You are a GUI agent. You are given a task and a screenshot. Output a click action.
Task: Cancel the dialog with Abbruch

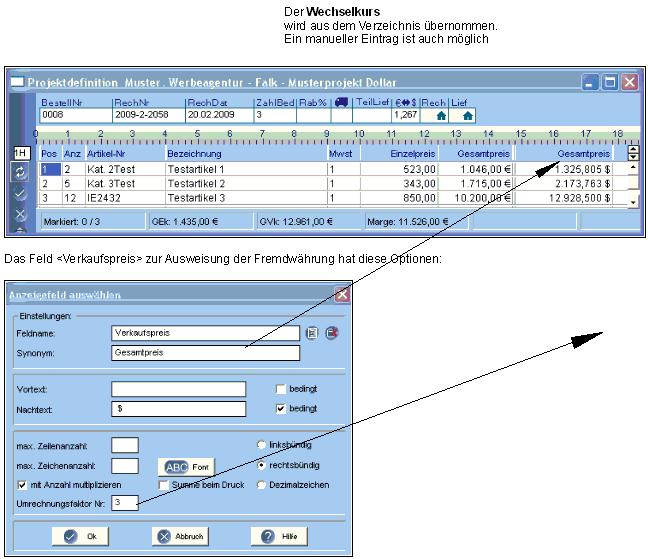click(181, 537)
